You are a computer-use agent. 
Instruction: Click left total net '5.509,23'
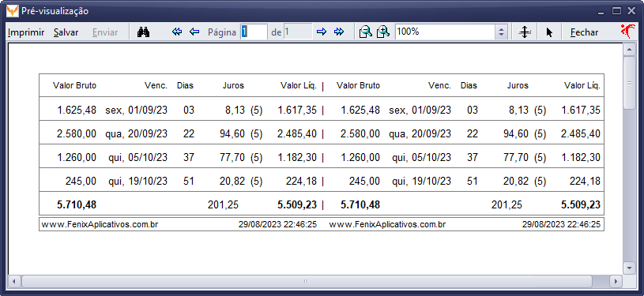(297, 205)
